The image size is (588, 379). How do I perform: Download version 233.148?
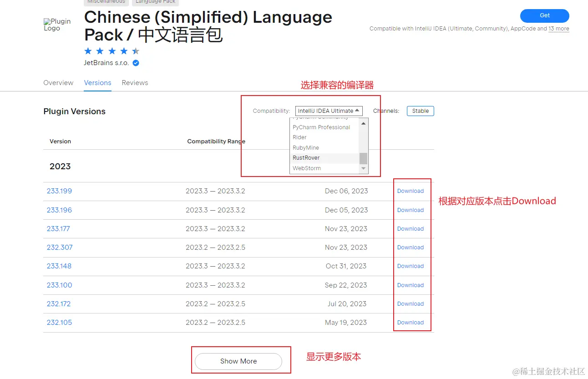[x=410, y=266]
